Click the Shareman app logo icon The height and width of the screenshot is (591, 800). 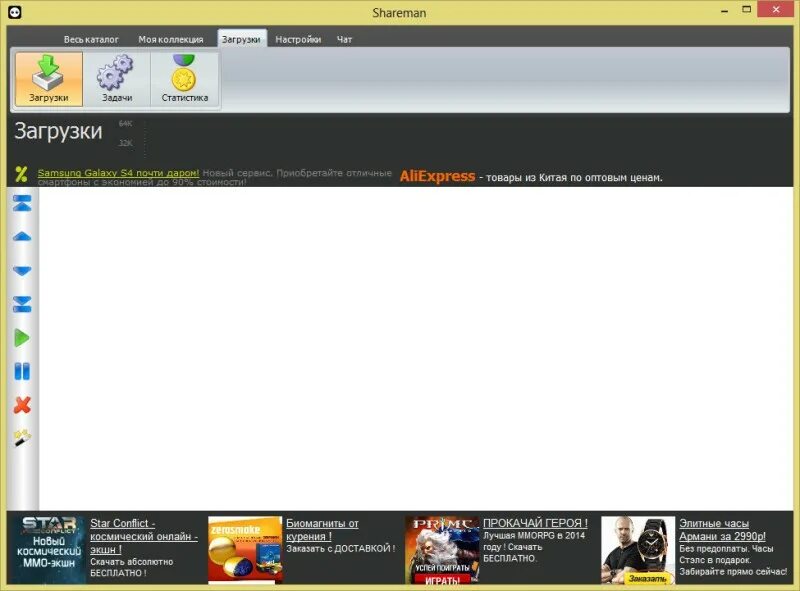(x=15, y=12)
